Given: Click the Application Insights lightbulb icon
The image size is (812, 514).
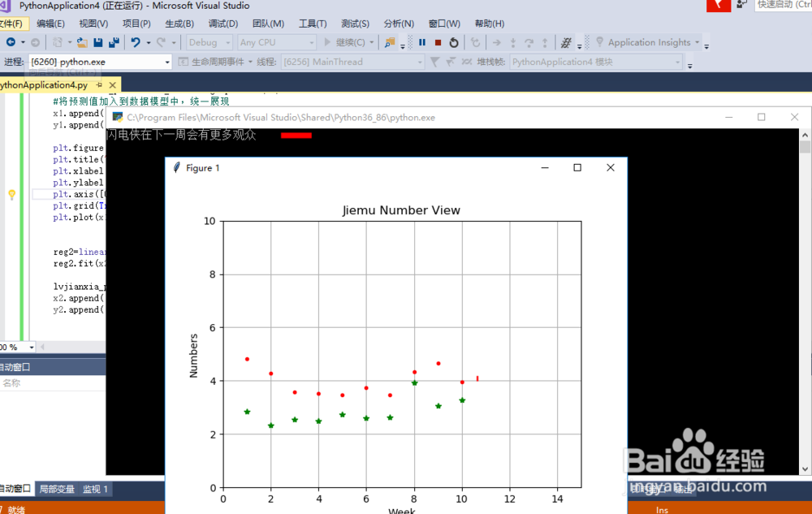Looking at the screenshot, I should 600,42.
